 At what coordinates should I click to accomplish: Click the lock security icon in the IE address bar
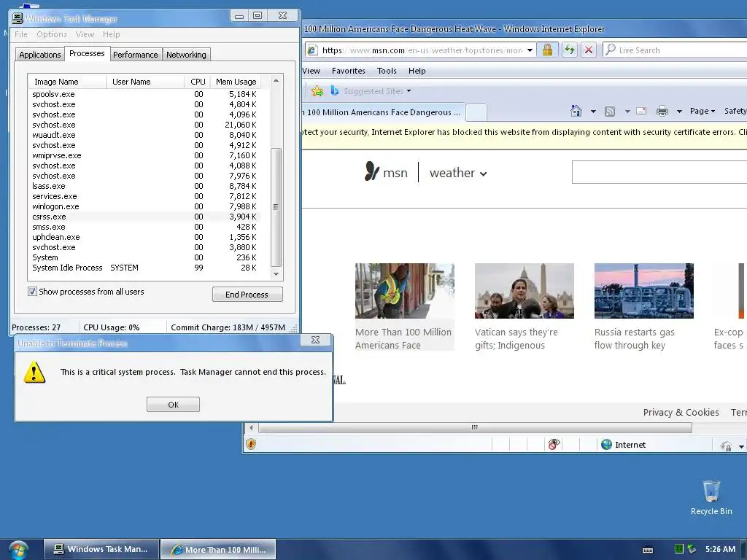(x=547, y=50)
